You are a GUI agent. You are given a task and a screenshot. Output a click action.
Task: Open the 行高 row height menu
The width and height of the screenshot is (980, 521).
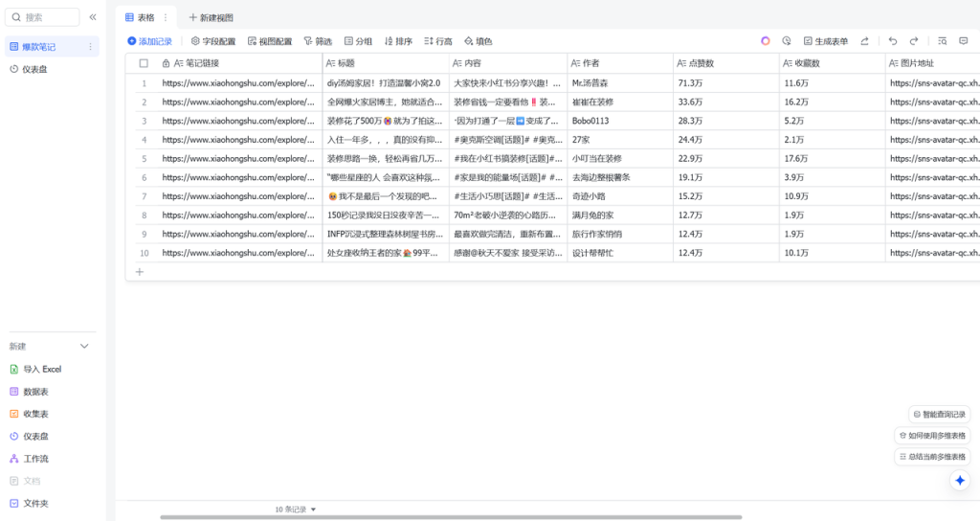click(438, 41)
